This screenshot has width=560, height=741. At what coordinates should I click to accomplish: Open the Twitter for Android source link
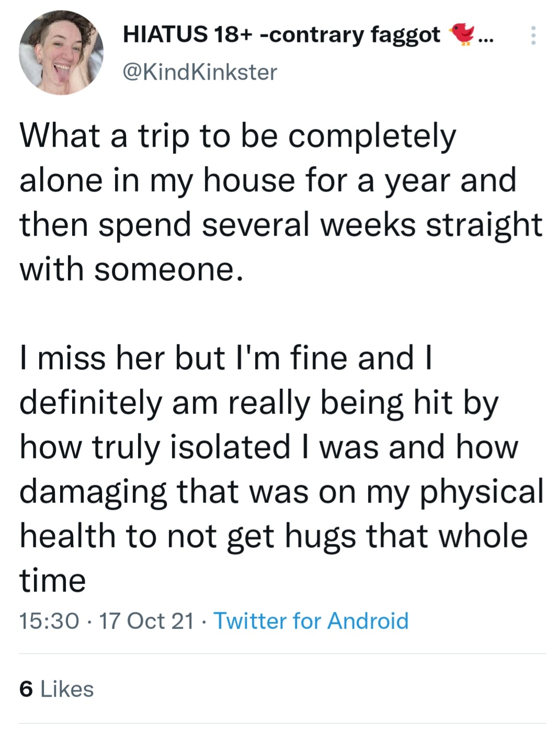(x=311, y=621)
